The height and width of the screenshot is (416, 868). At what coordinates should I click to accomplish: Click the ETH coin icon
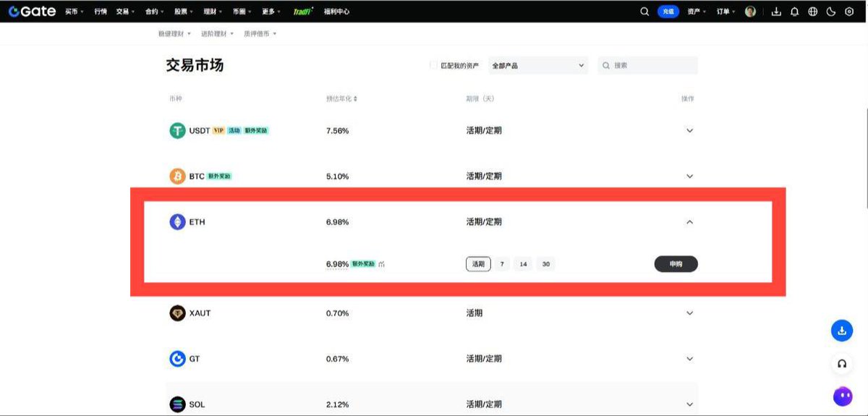coord(177,222)
